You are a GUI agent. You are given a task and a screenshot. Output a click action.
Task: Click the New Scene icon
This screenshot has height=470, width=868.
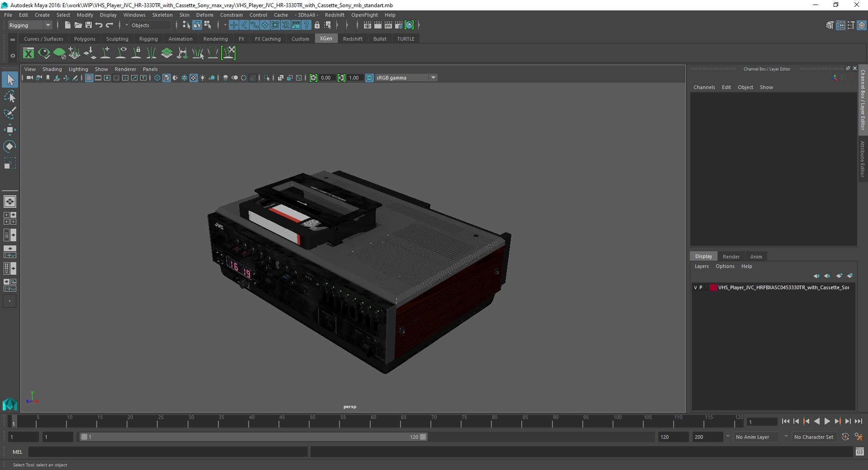(x=67, y=25)
